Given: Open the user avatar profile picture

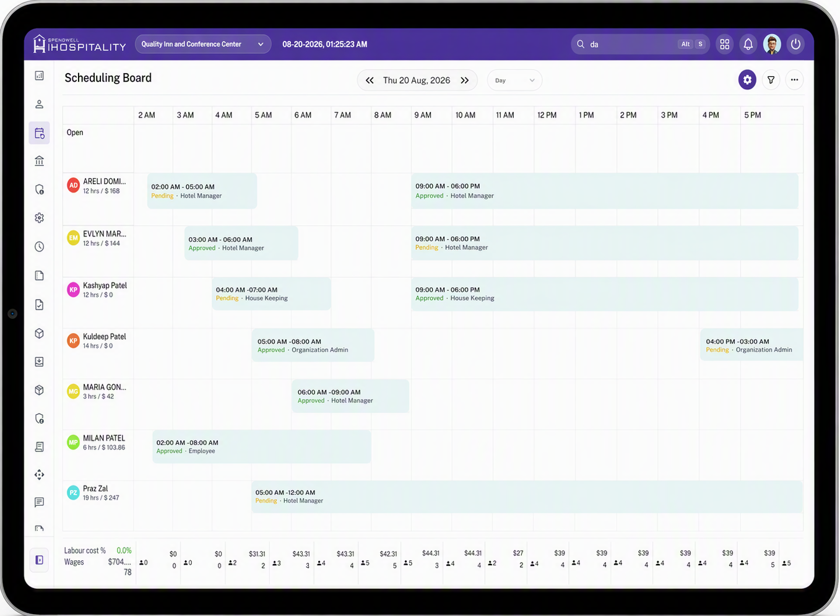Looking at the screenshot, I should [772, 44].
